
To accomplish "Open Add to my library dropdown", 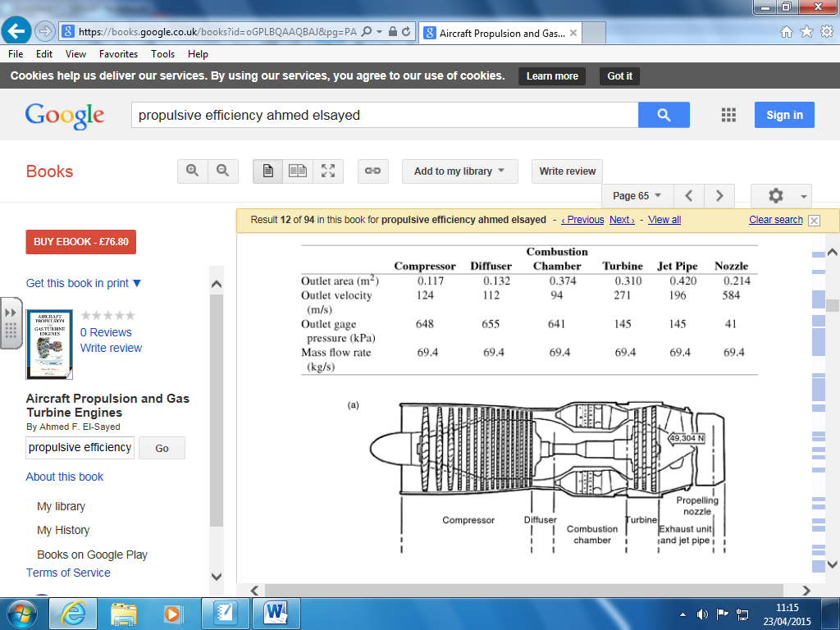I will tap(459, 171).
